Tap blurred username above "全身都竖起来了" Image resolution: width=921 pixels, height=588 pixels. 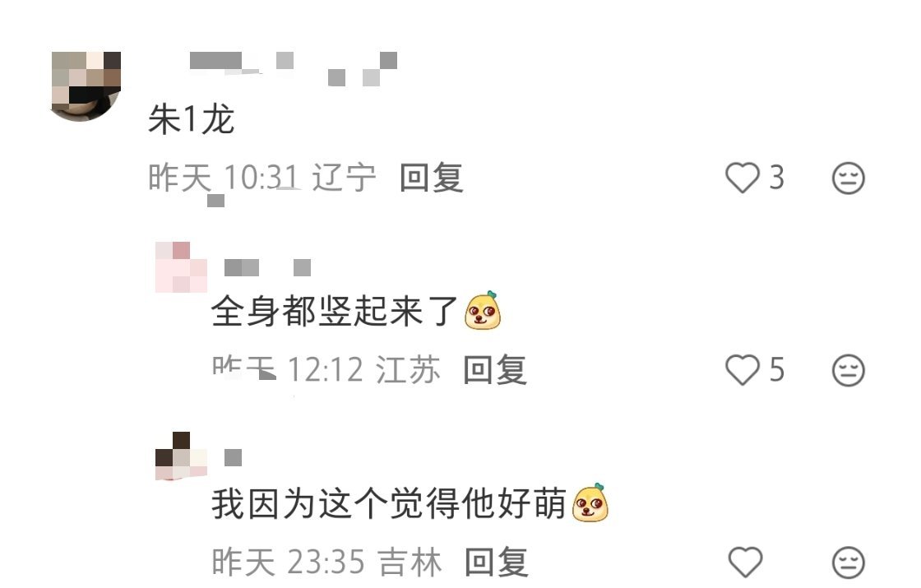click(x=267, y=267)
